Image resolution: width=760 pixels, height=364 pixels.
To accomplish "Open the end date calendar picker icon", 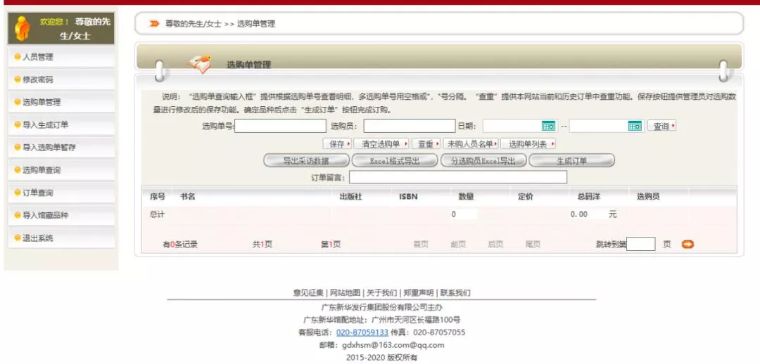I will (635, 126).
